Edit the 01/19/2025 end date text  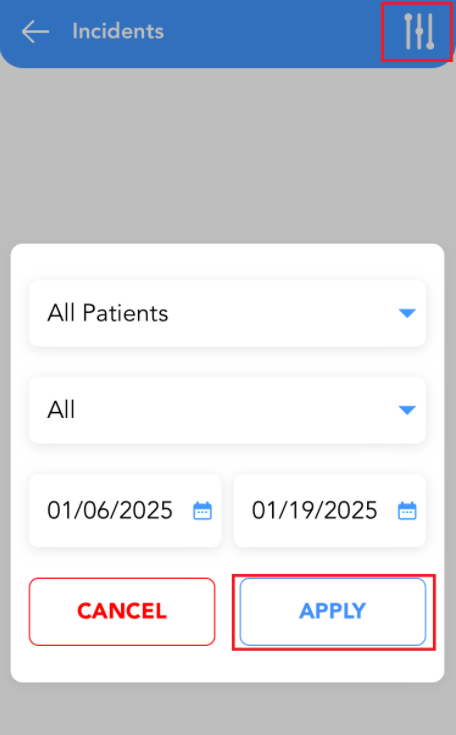[314, 510]
